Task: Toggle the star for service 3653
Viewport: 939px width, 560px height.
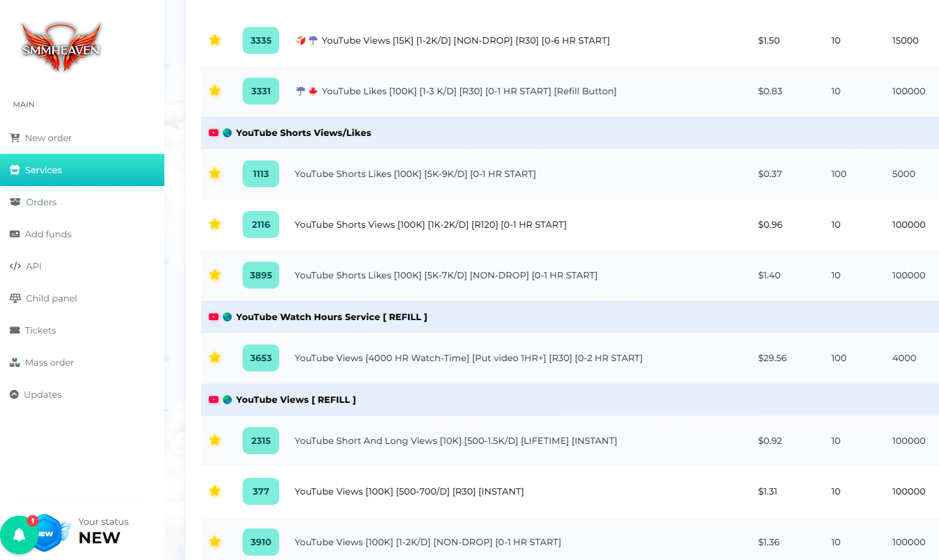Action: point(215,358)
